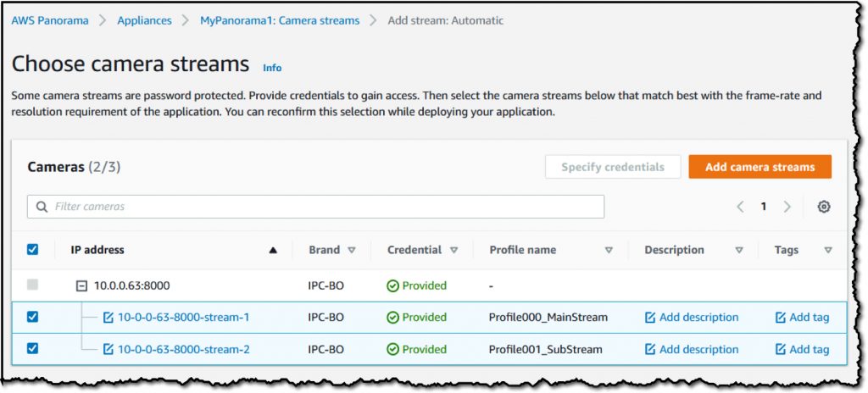The image size is (868, 393).
Task: Go to next page arrow in pagination
Action: [787, 207]
